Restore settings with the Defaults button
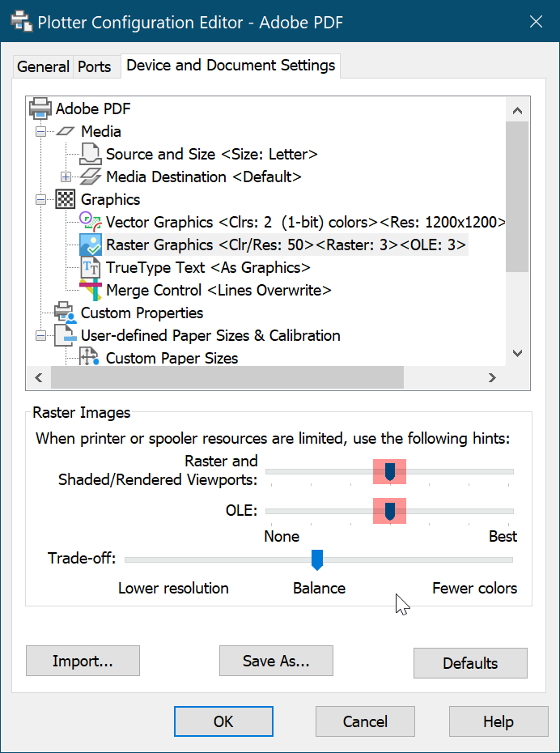 [470, 663]
